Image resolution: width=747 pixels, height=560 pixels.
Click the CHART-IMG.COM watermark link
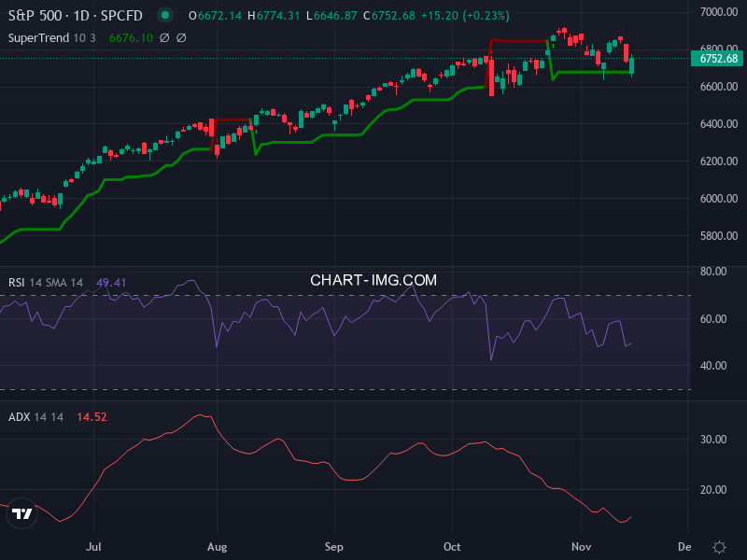tap(373, 279)
